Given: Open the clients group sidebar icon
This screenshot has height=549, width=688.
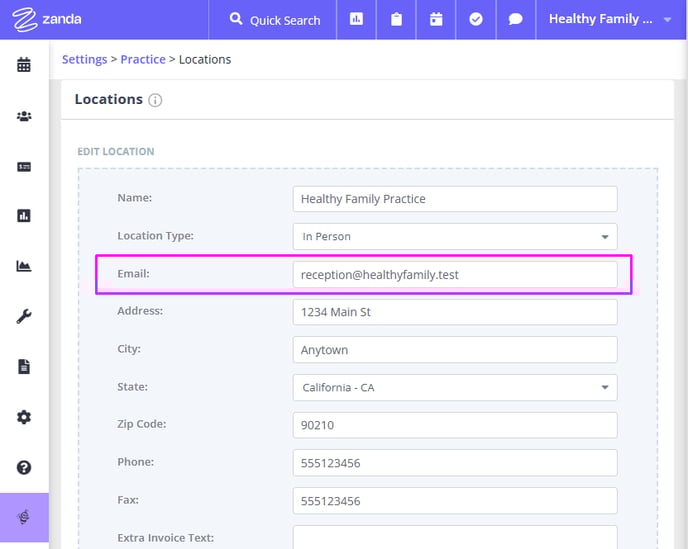Looking at the screenshot, I should [24, 116].
